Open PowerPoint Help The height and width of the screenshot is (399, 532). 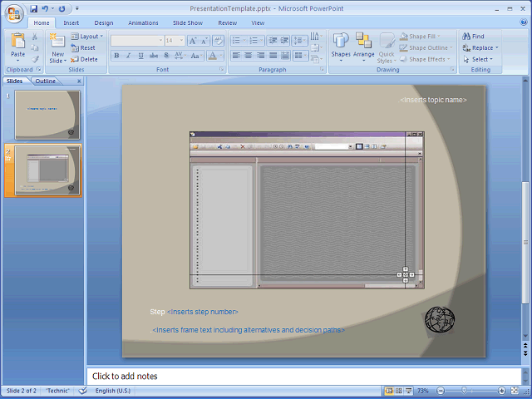(523, 22)
